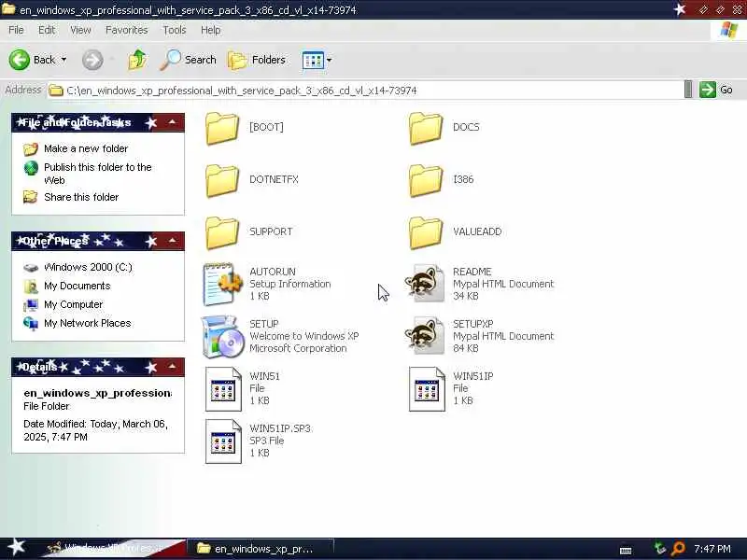747x560 pixels.
Task: Select the SETUP installer disc icon
Action: pos(221,337)
